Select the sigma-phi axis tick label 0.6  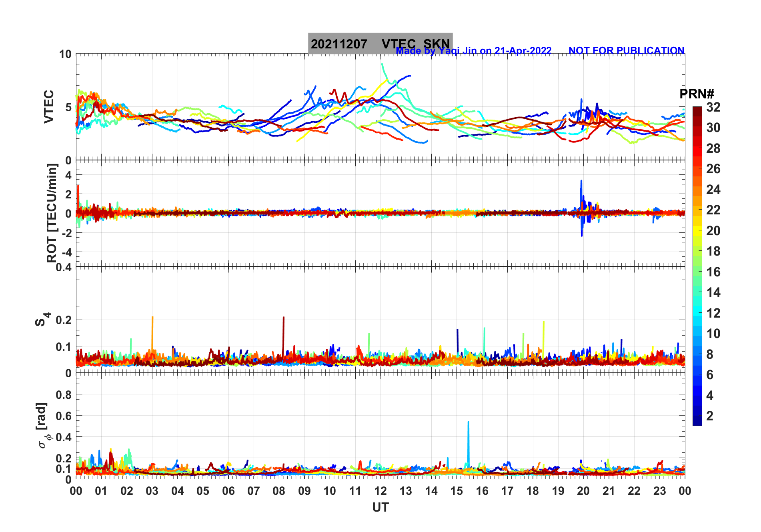point(64,416)
